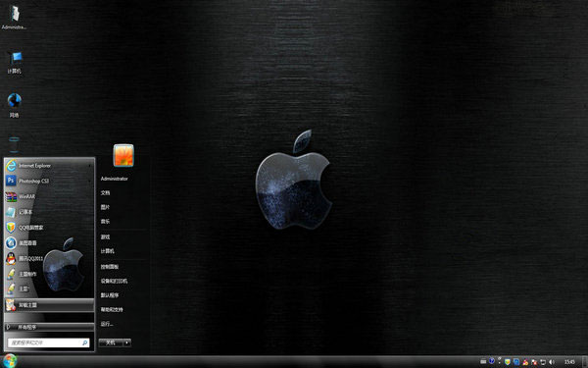Viewport: 588px width, 368px height.
Task: Expand Photoshop CS3 jump list arrow
Action: pyautogui.click(x=89, y=181)
